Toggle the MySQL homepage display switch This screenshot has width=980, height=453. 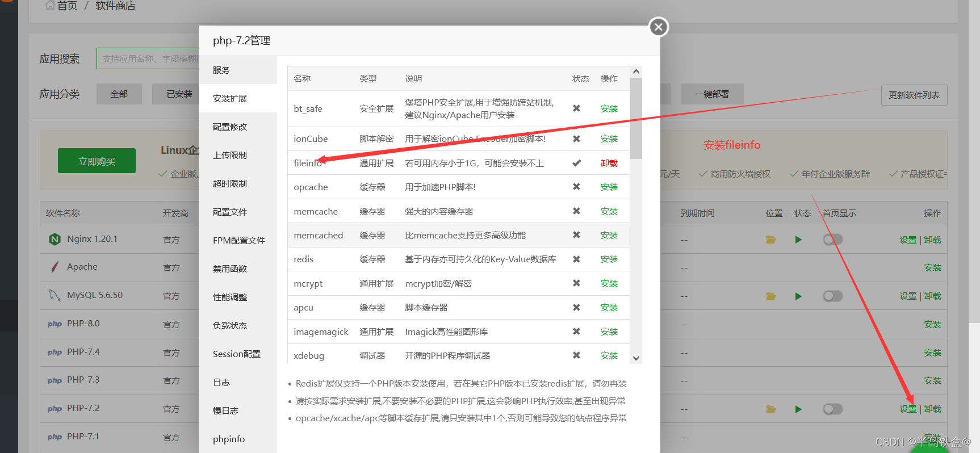833,296
